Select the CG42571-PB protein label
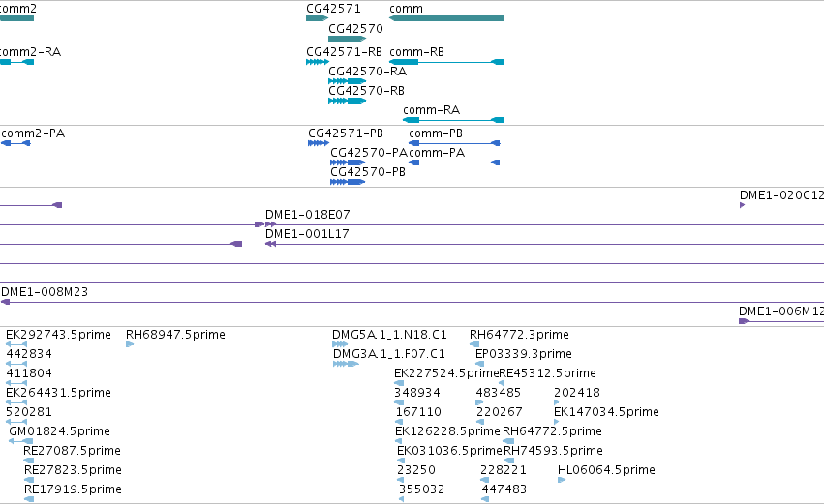This screenshot has width=824, height=504. [x=346, y=133]
